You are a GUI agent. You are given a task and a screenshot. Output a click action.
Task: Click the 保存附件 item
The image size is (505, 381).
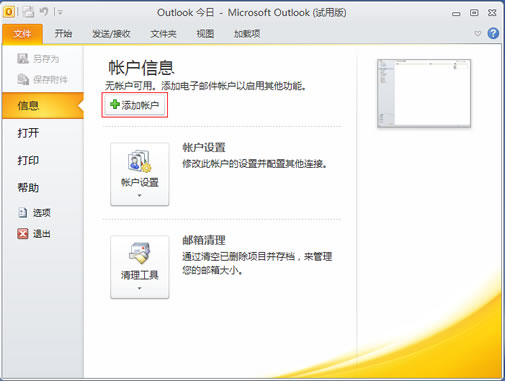pyautogui.click(x=42, y=79)
